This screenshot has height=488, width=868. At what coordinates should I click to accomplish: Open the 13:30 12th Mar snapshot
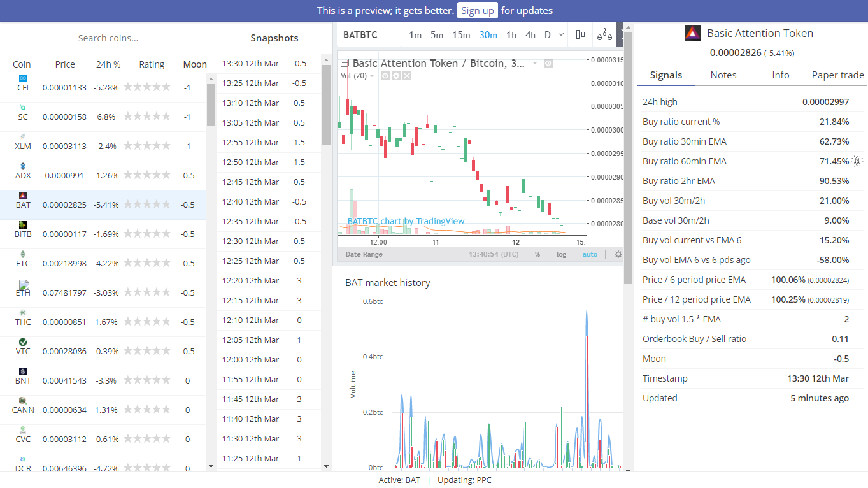pos(269,63)
